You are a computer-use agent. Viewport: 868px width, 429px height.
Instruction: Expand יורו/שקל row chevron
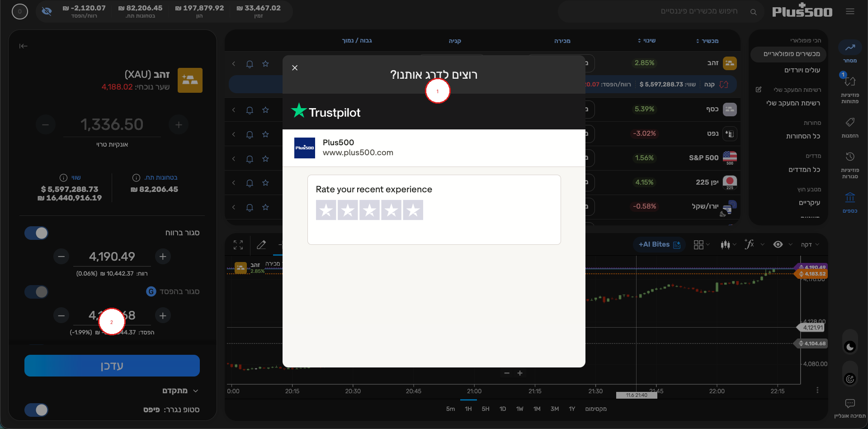(234, 207)
